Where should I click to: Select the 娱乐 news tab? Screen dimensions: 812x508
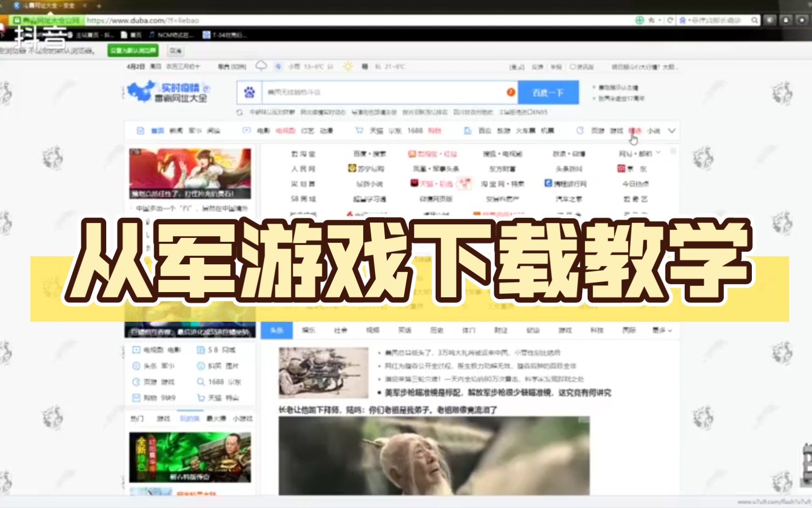coord(309,330)
